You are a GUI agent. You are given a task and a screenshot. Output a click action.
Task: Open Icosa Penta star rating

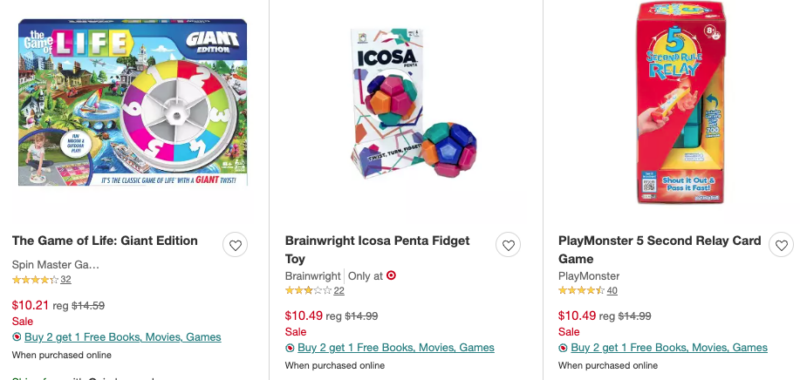pyautogui.click(x=308, y=291)
